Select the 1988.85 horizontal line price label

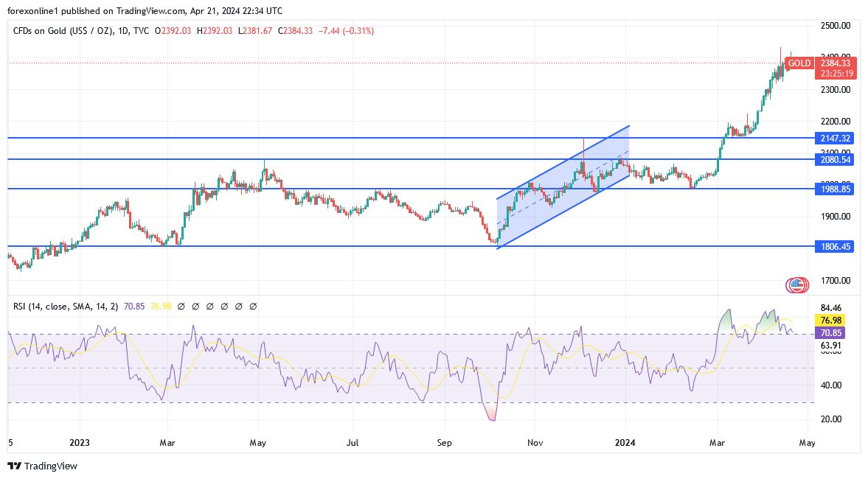[834, 189]
